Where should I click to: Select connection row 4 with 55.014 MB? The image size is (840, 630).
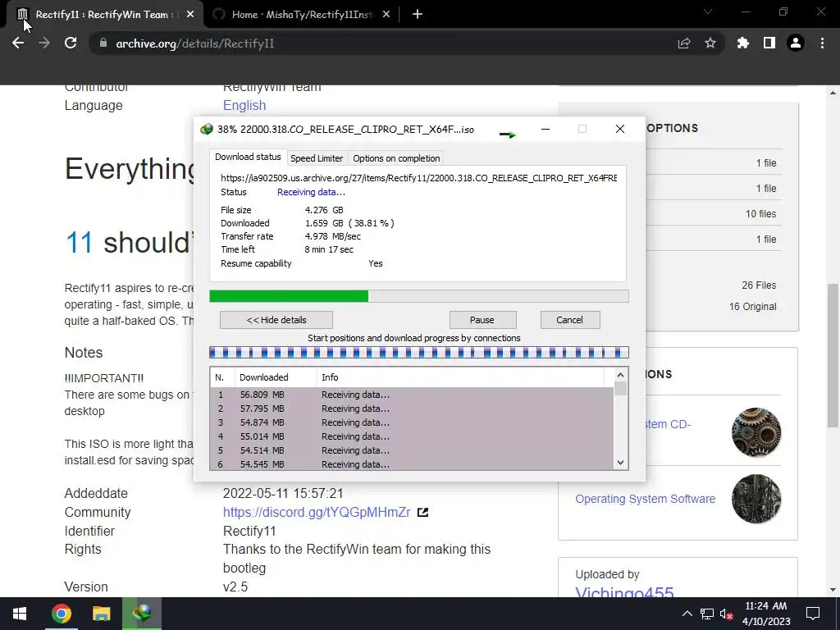[412, 436]
